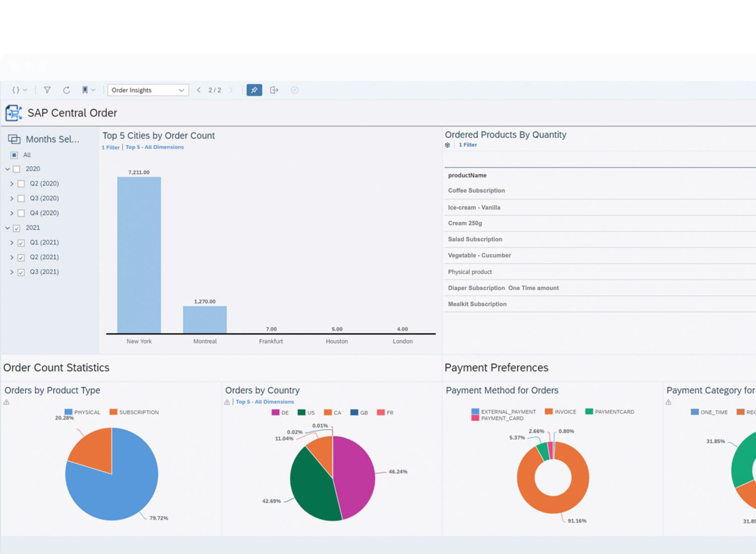
Task: Open the Order Insights page dropdown
Action: [148, 90]
